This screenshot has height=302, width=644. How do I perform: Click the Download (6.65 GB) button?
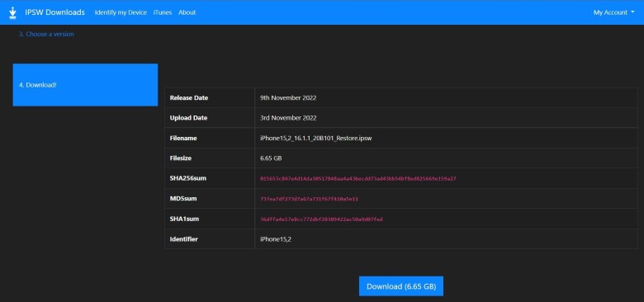(x=401, y=286)
